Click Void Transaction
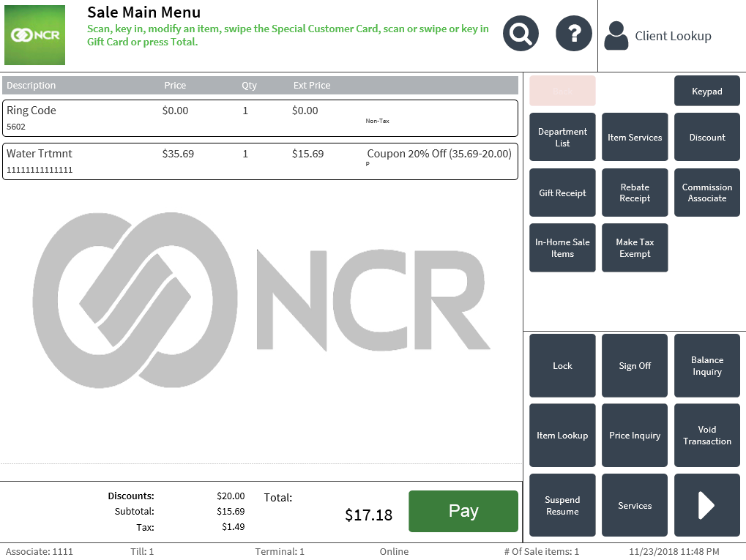 (706, 436)
